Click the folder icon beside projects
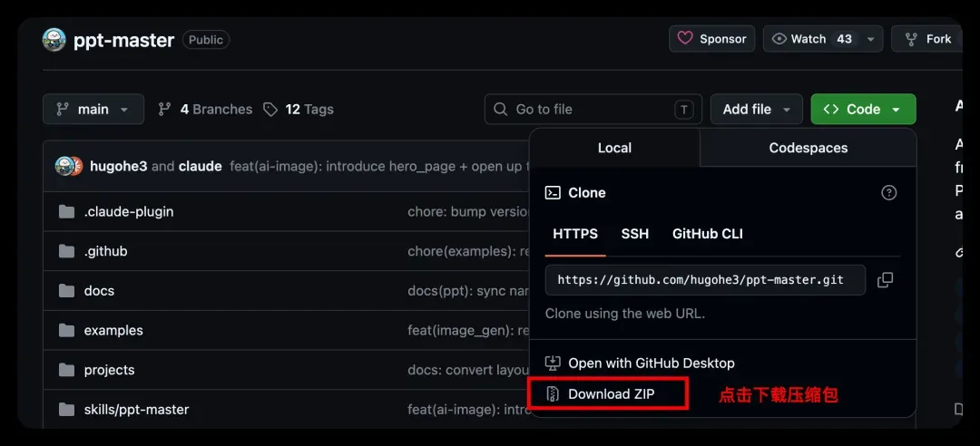The height and width of the screenshot is (446, 980). pos(67,370)
